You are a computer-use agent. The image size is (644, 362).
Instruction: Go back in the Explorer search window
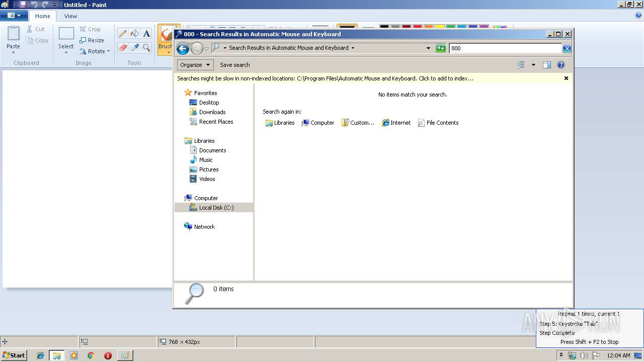pyautogui.click(x=183, y=48)
